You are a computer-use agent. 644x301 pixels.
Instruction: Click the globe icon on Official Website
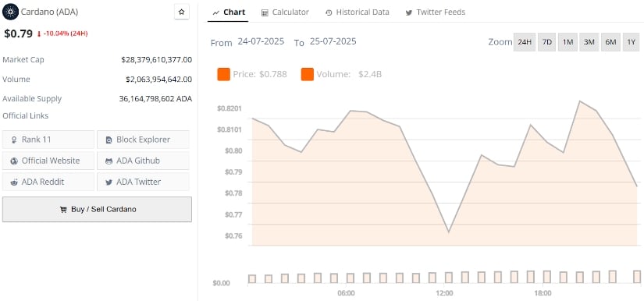[x=14, y=161]
